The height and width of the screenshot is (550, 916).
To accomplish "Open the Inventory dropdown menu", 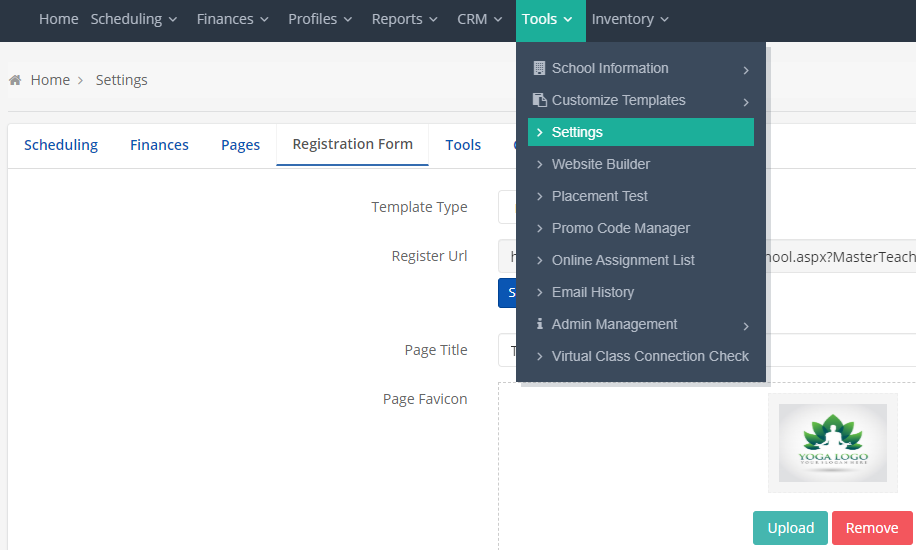I will click(x=630, y=19).
